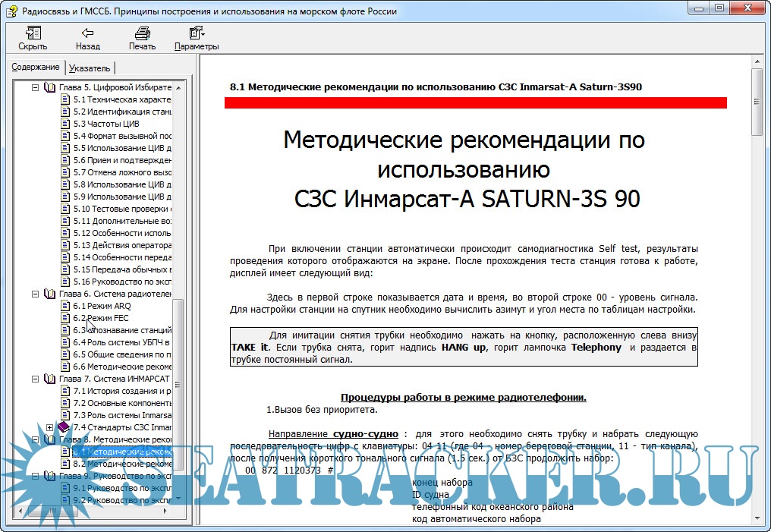The height and width of the screenshot is (532, 771).
Task: Open topic 5.7 Отмена ложного вызова
Action: pos(122,172)
